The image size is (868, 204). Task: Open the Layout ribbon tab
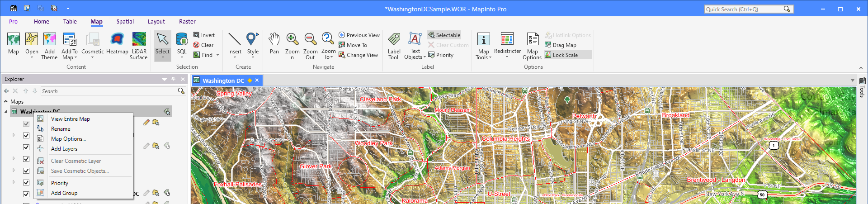[x=156, y=22]
